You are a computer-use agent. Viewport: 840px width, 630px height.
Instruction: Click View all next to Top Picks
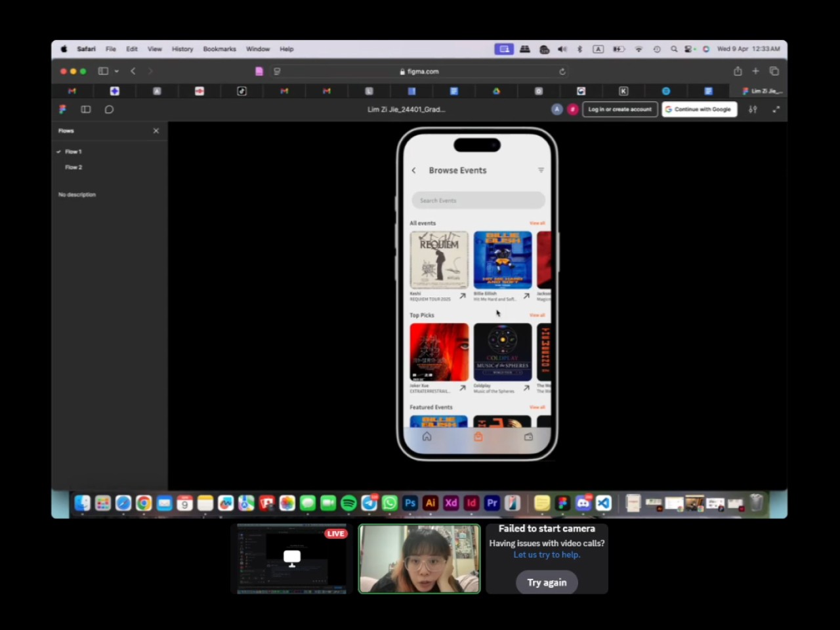tap(537, 315)
